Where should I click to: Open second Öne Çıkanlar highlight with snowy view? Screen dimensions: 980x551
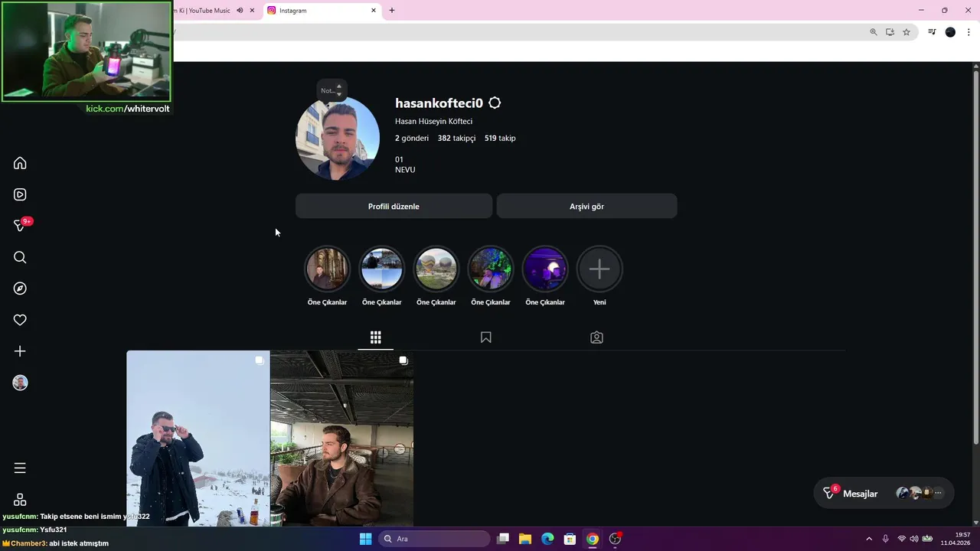tap(381, 269)
